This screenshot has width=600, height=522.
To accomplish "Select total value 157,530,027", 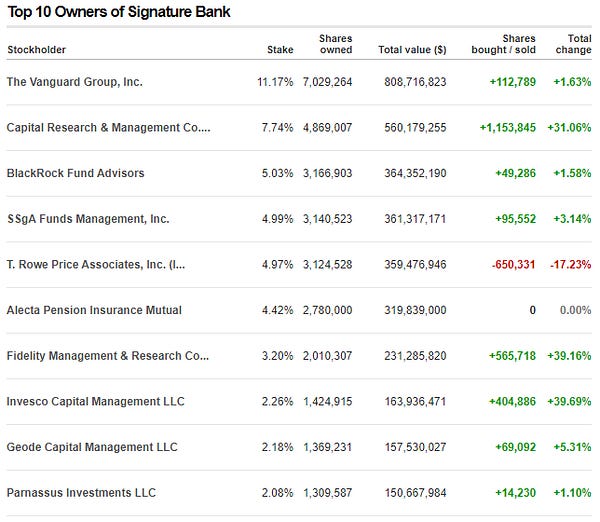I will tap(415, 447).
